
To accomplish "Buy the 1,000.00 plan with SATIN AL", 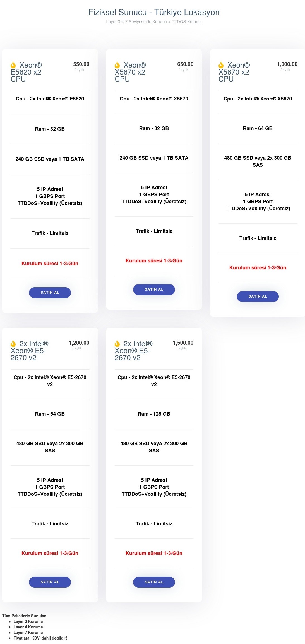I will point(258,296).
